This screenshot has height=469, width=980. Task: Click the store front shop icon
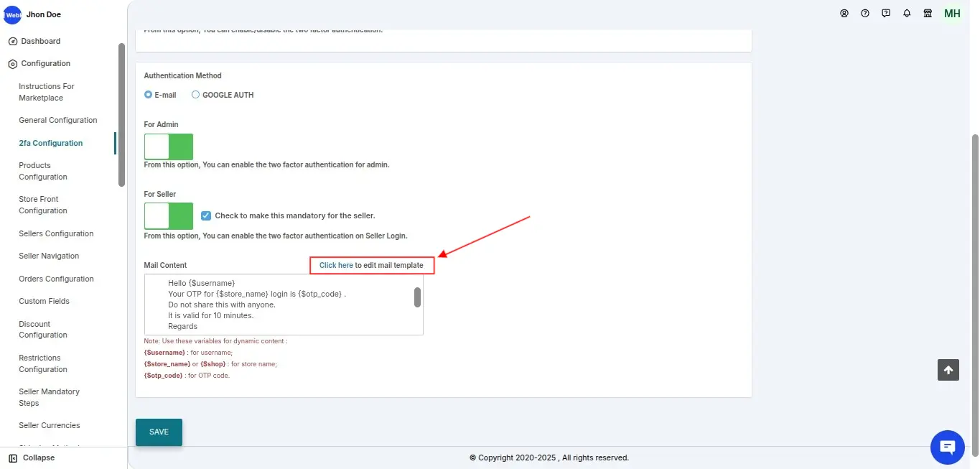click(x=928, y=13)
